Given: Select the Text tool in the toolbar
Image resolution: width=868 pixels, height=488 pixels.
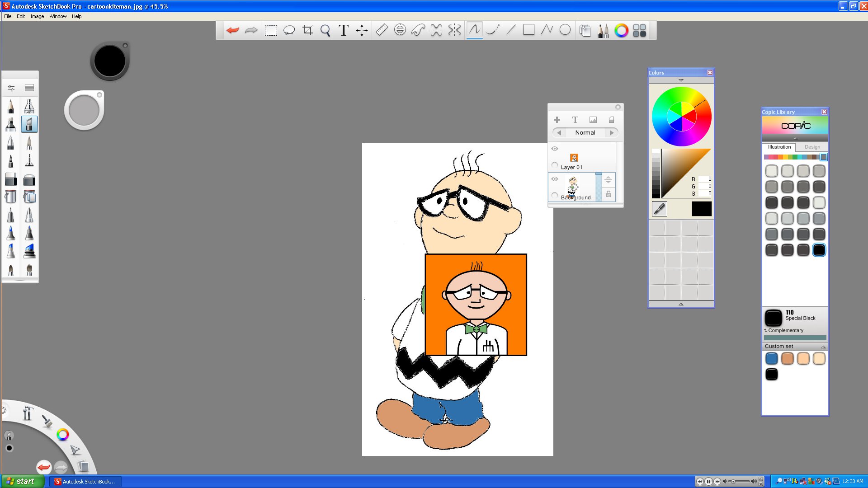Looking at the screenshot, I should [344, 30].
